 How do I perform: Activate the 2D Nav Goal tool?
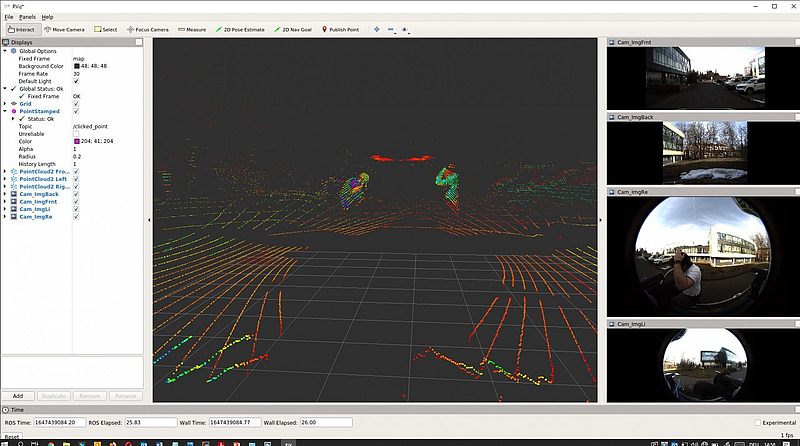point(293,30)
